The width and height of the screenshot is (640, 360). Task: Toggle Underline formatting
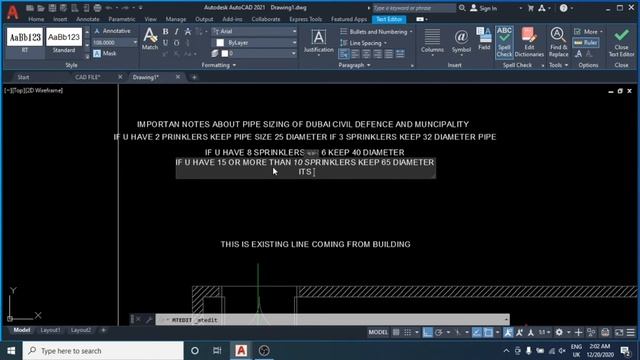click(x=165, y=42)
